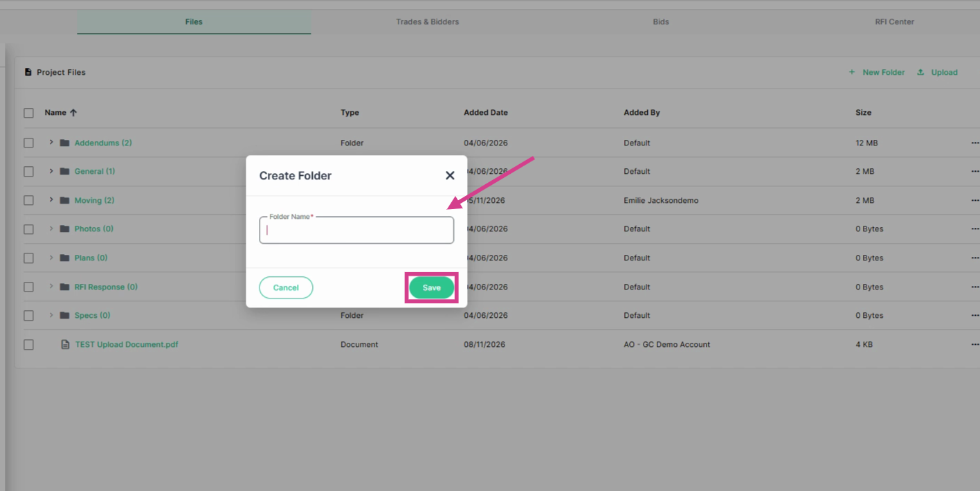This screenshot has height=491, width=980.
Task: Open the Photos row more-options menu
Action: tap(975, 229)
